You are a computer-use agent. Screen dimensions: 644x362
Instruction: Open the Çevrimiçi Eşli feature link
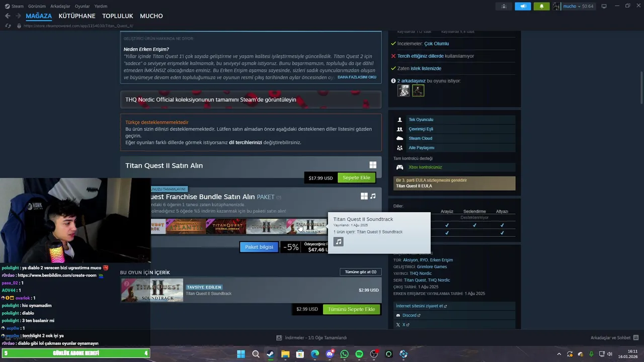(x=421, y=129)
